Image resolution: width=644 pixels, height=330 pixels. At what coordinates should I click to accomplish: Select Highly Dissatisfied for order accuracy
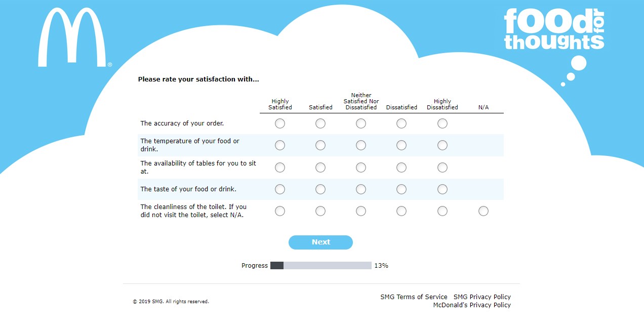point(442,123)
